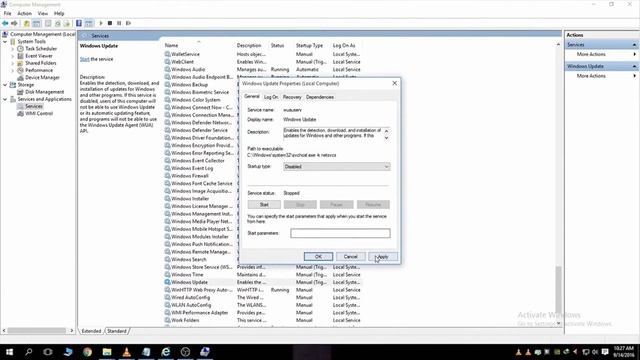This screenshot has width=640, height=360.
Task: Open File Explorer from the taskbar
Action: (x=107, y=352)
